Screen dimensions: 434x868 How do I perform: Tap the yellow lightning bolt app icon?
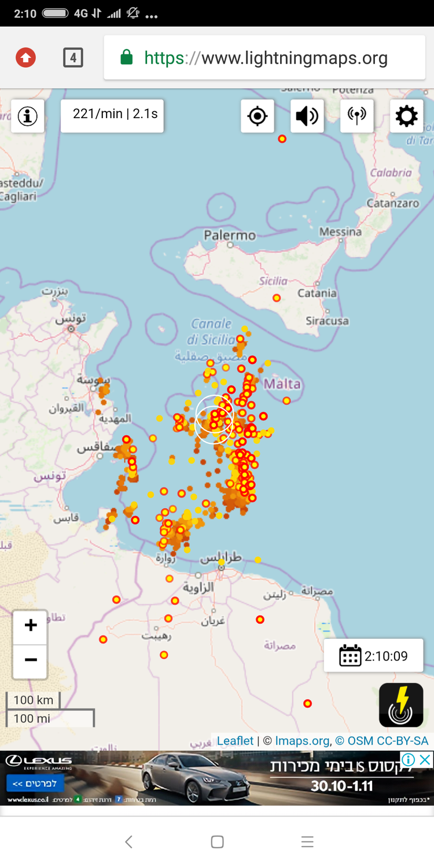[401, 704]
